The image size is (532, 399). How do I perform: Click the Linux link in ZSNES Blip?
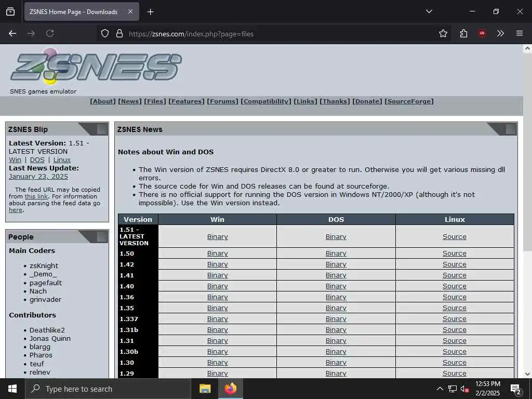(62, 160)
